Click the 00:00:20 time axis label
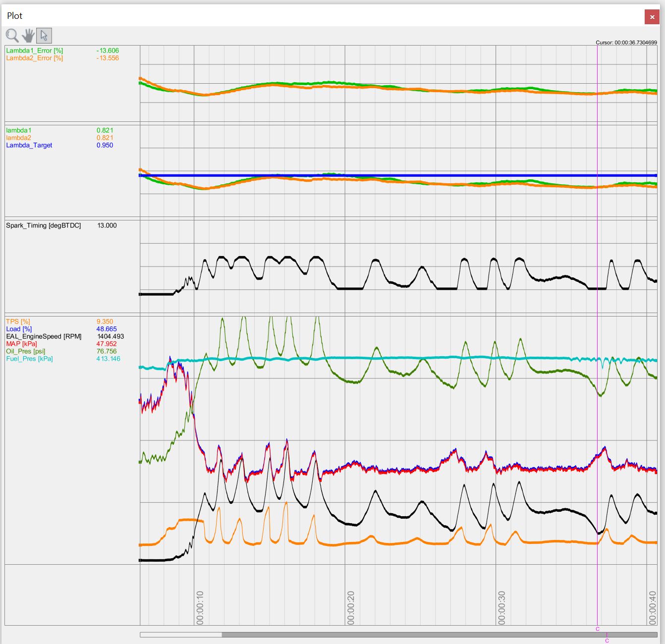Image resolution: width=665 pixels, height=644 pixels. 351,608
